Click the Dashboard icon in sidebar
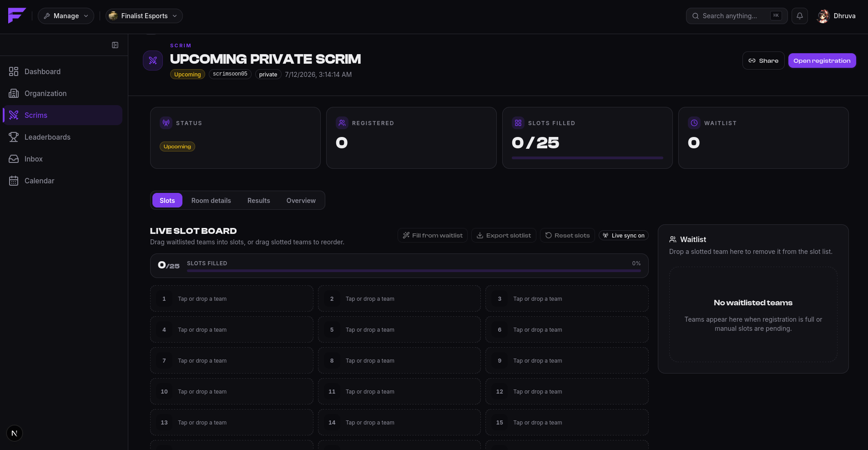The image size is (868, 450). click(x=14, y=71)
